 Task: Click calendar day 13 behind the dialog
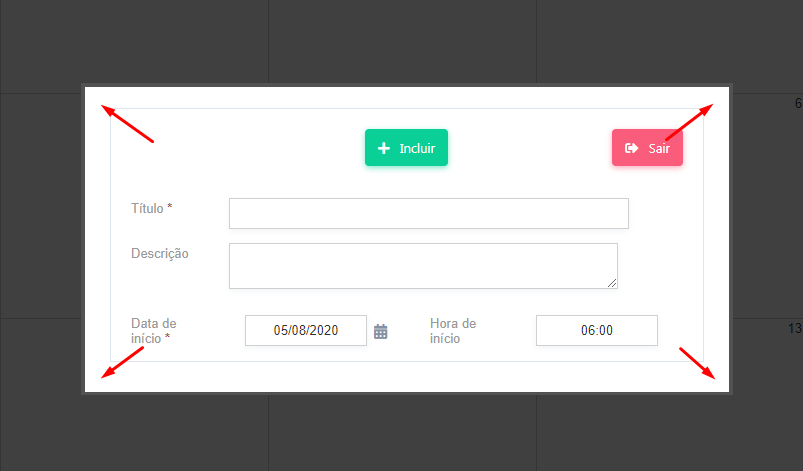click(x=795, y=329)
